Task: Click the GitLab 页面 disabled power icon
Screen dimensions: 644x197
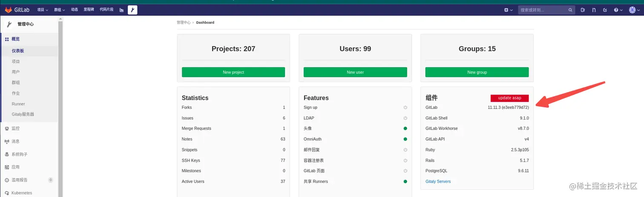Action: (x=405, y=171)
